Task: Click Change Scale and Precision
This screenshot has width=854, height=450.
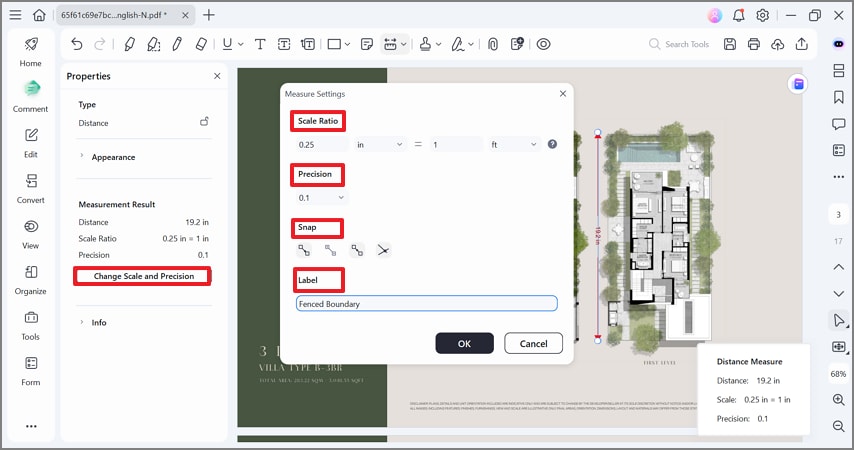Action: (x=143, y=276)
